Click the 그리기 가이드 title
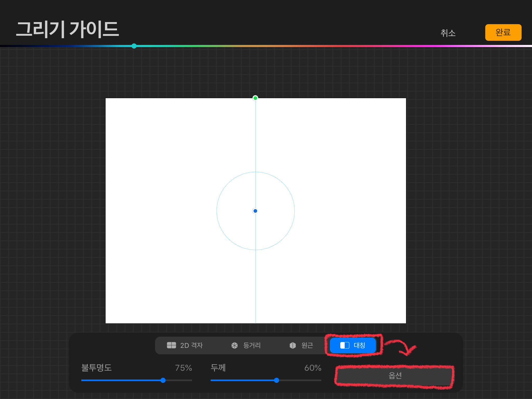532x399 pixels. click(x=68, y=29)
